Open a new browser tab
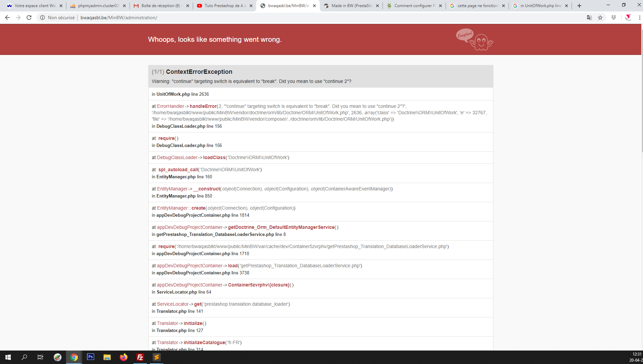The width and height of the screenshot is (643, 364). 579,6
